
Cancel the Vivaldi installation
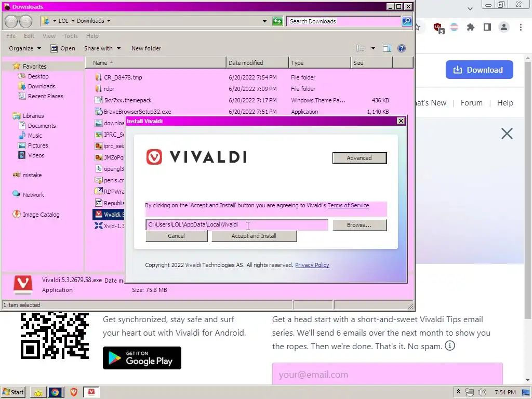point(177,236)
